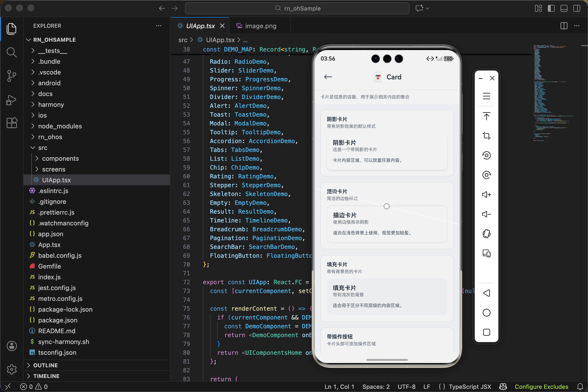The width and height of the screenshot is (588, 392).
Task: Click the rn_ohSample search field
Action: click(297, 8)
